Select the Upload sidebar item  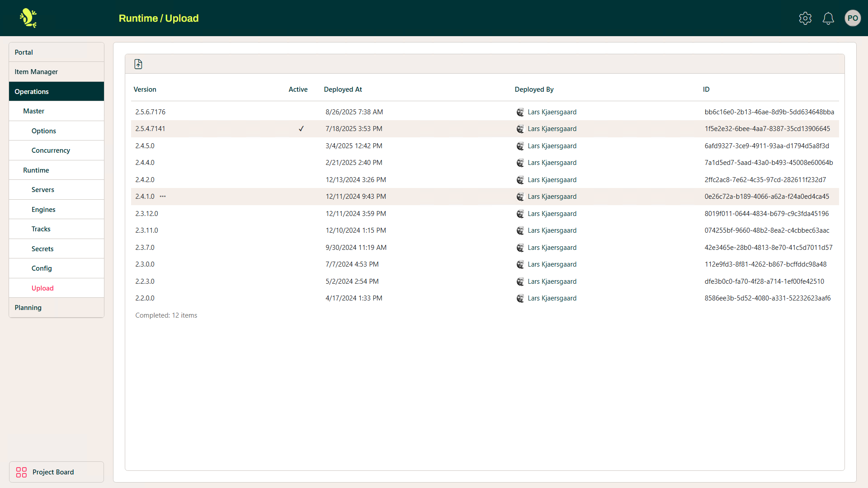tap(57, 288)
